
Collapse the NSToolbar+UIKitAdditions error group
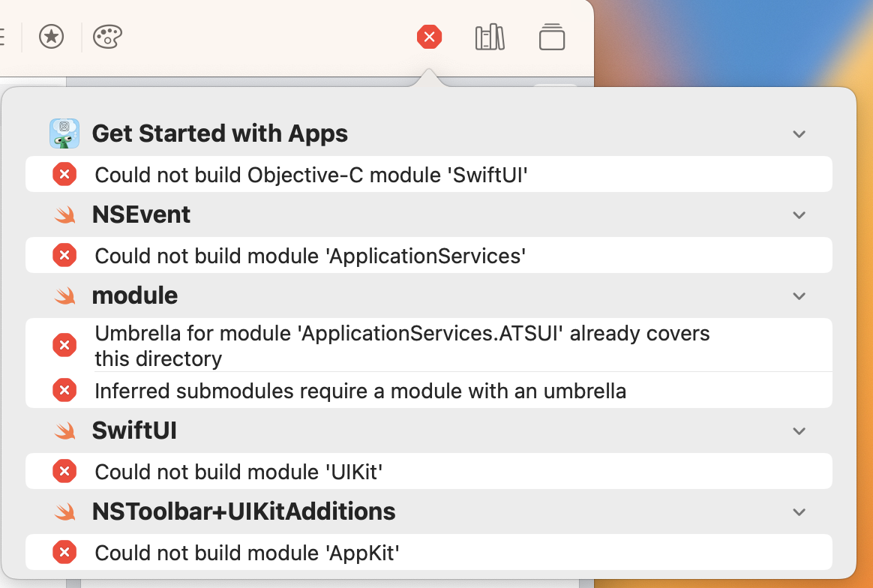[799, 512]
